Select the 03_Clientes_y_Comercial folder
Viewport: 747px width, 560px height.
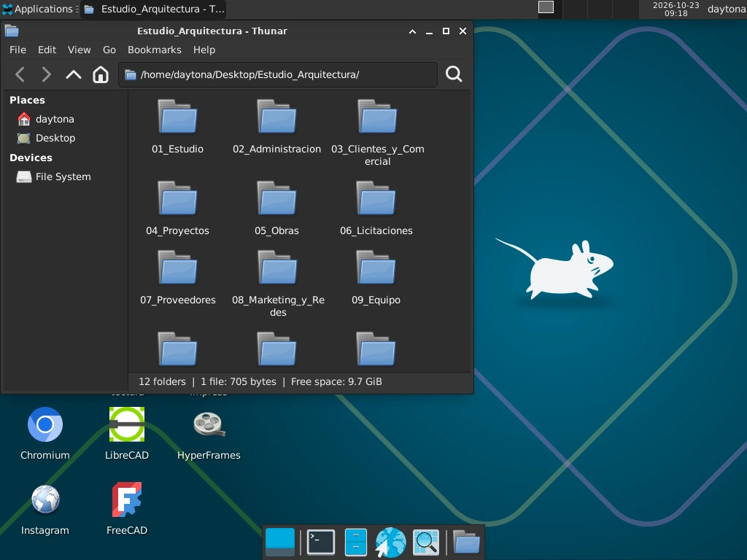[377, 133]
